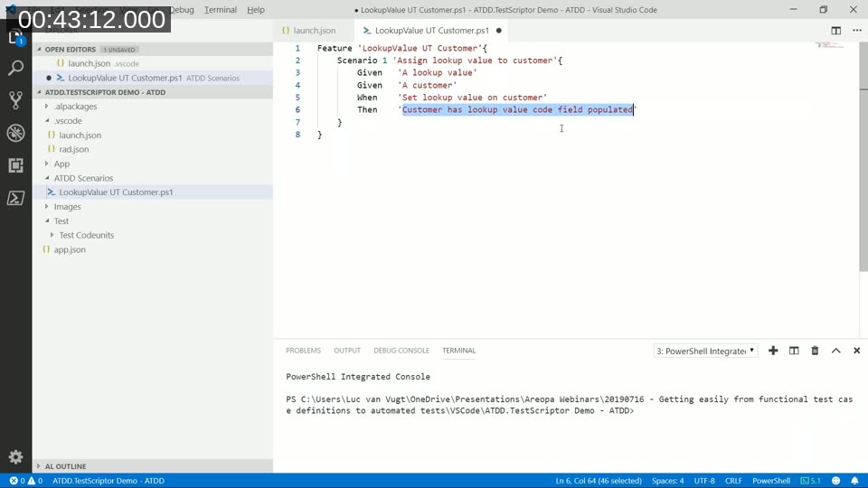
Task: Switch to the Problems panel tab
Action: pos(304,351)
